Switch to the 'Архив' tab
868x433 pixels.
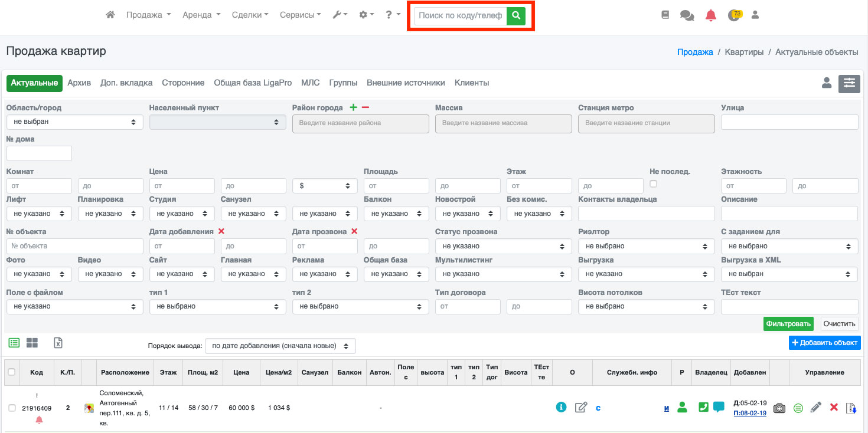79,83
